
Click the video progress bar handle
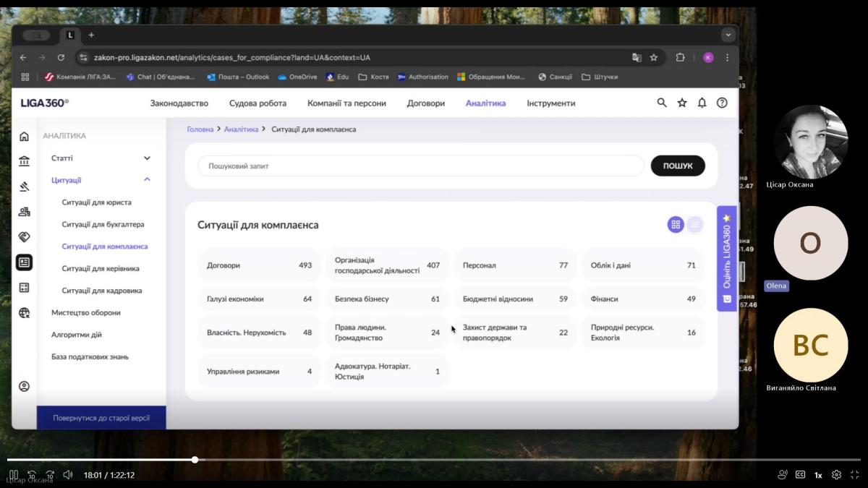(x=195, y=460)
